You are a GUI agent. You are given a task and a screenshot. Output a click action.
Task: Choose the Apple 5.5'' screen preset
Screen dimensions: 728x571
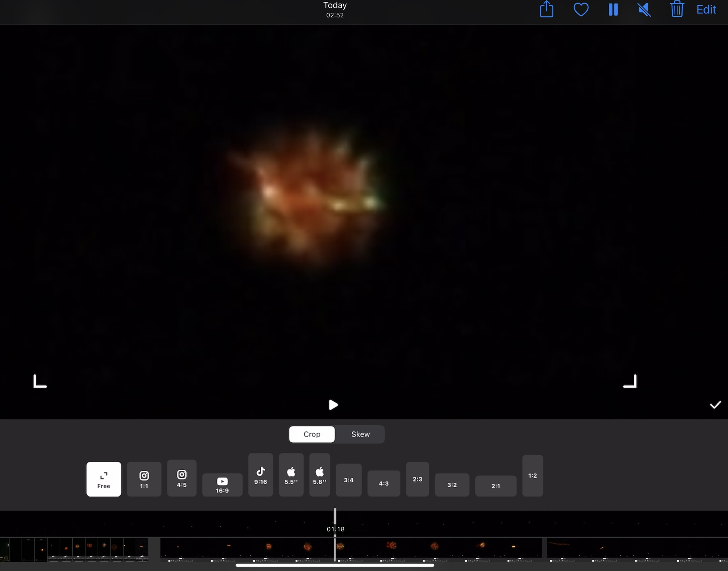(x=291, y=475)
